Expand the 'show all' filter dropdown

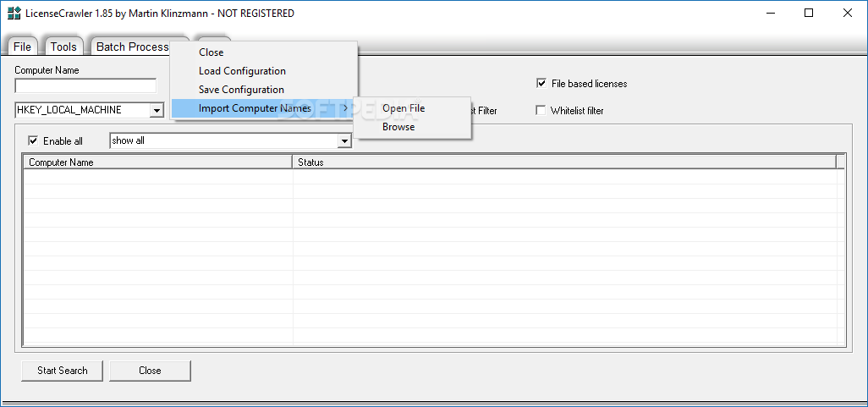(345, 141)
